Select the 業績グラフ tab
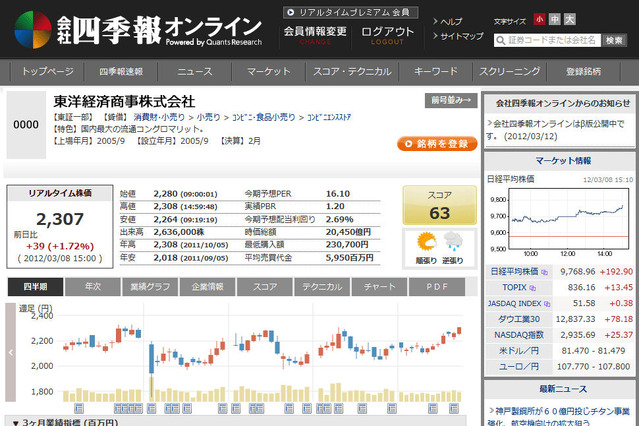This screenshot has height=426, width=639. tap(150, 287)
